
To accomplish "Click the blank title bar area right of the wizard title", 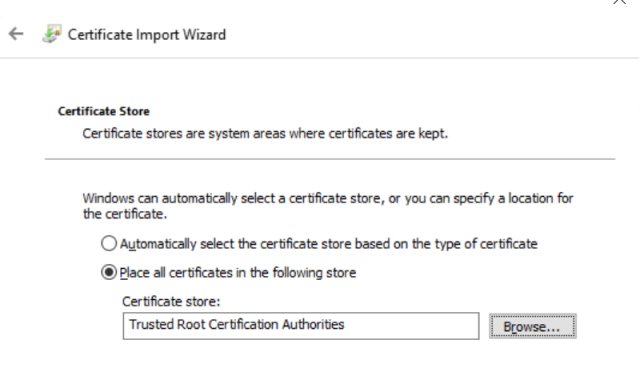I will pyautogui.click(x=416, y=34).
